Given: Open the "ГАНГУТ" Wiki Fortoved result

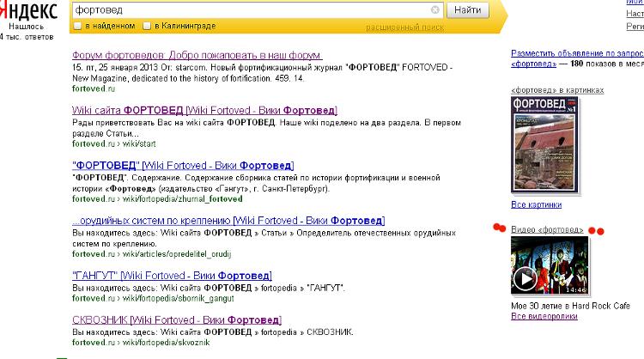Looking at the screenshot, I should pos(172,276).
